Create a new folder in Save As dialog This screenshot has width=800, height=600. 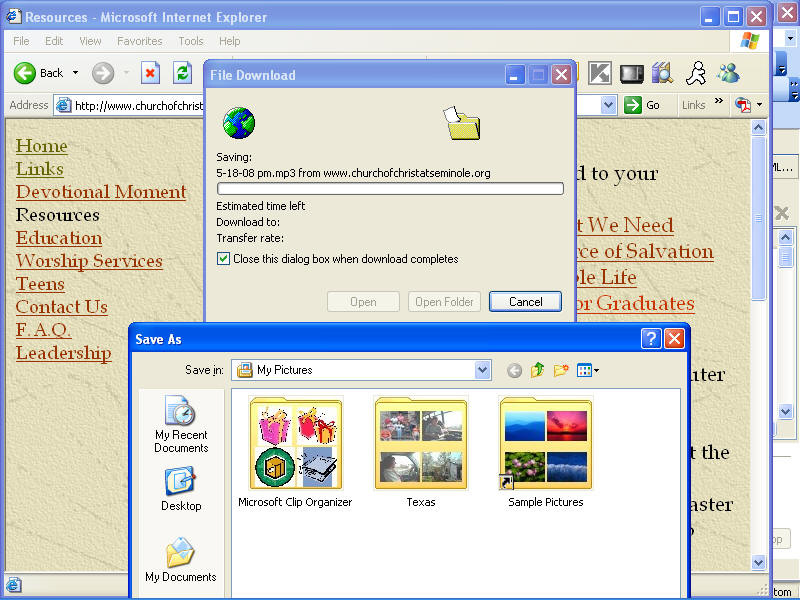click(x=561, y=370)
